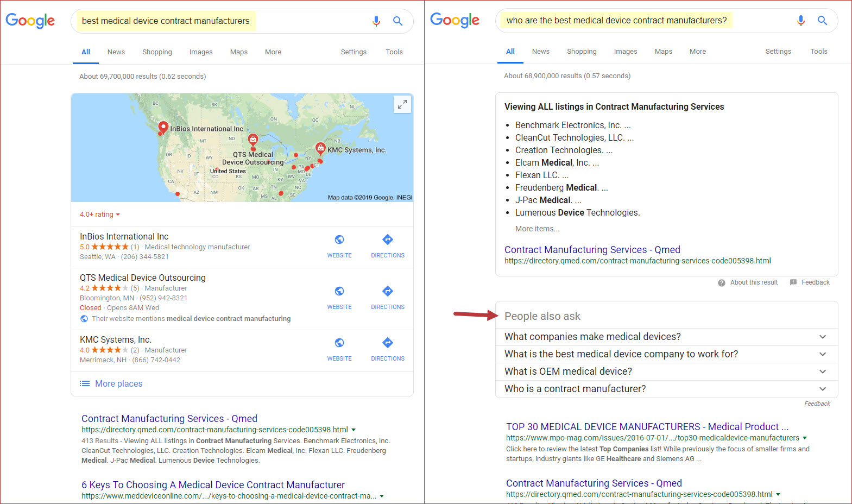
Task: Click the list icon next to More places
Action: tap(85, 383)
